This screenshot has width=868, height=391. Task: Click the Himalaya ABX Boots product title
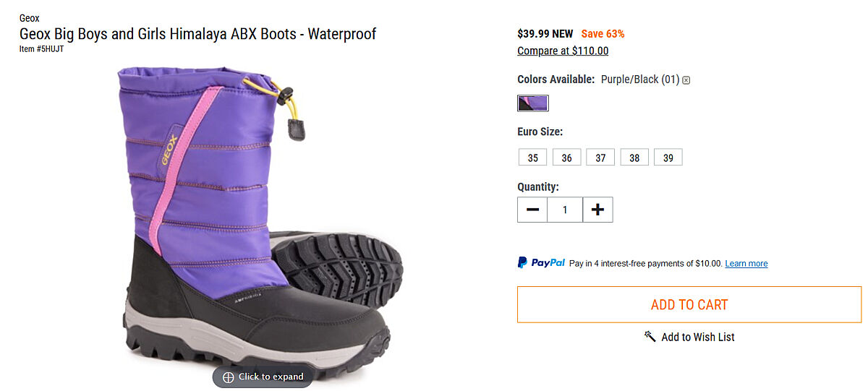pyautogui.click(x=197, y=34)
